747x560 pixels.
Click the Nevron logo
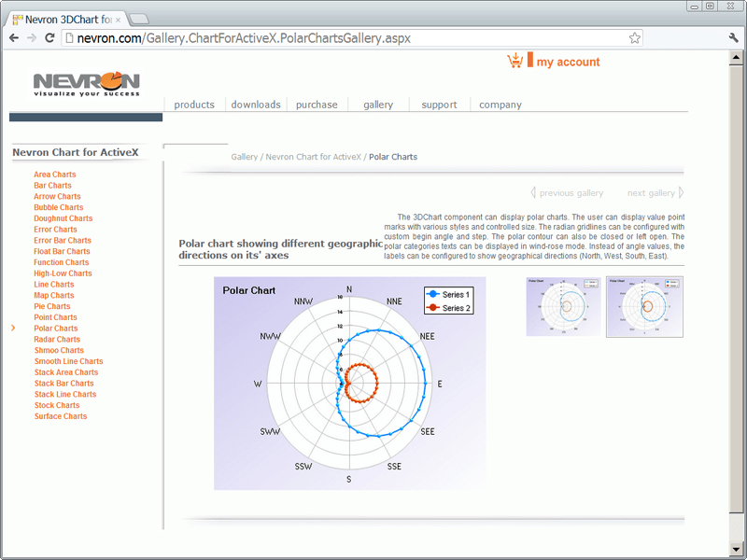(x=86, y=83)
